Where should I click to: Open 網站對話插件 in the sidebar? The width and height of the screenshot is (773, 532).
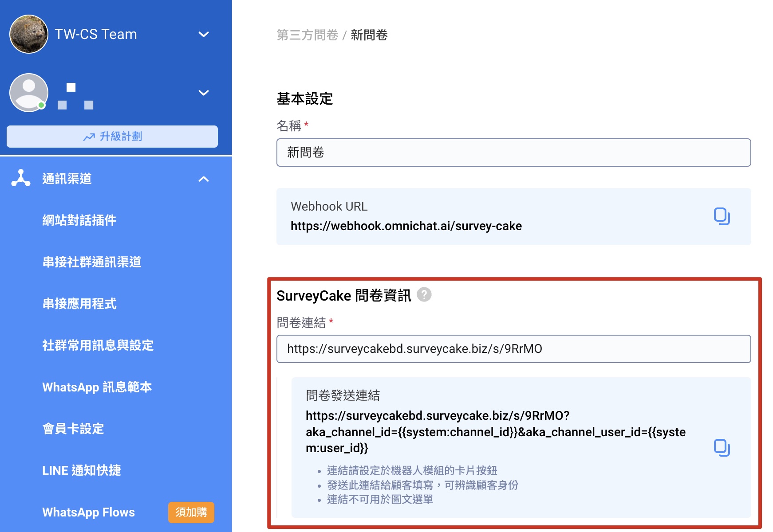coord(79,220)
